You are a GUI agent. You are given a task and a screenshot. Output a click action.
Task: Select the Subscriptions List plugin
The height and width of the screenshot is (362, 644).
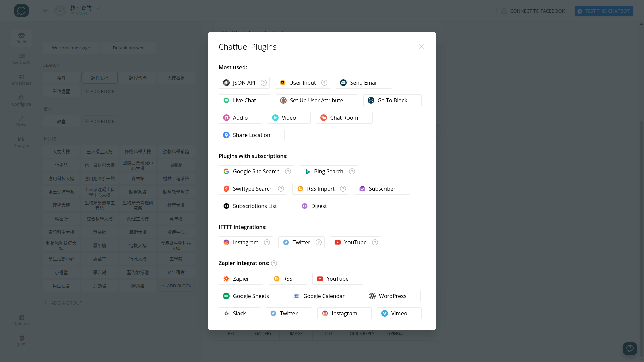255,206
